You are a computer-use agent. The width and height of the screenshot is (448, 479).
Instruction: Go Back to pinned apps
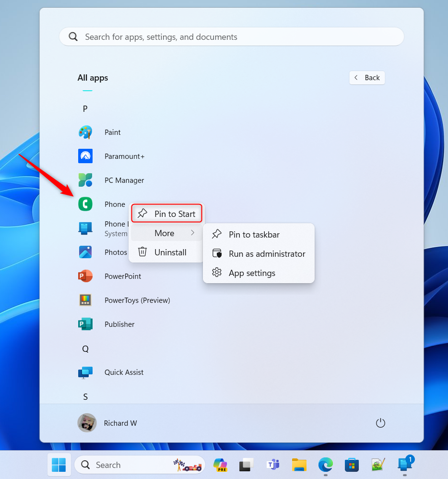click(367, 78)
